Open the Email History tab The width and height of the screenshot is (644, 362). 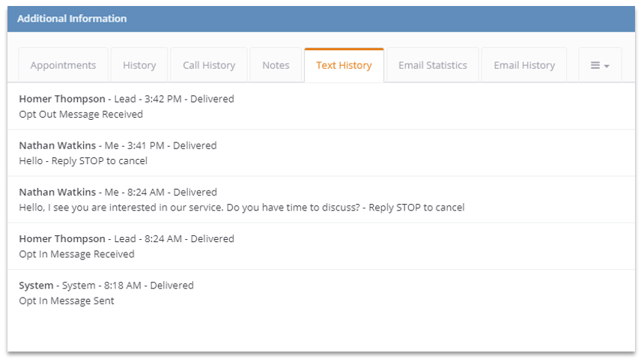(x=524, y=65)
